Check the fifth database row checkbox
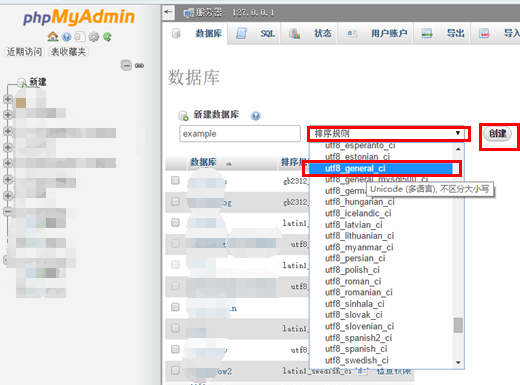Image resolution: width=520 pixels, height=385 pixels. coord(175,265)
